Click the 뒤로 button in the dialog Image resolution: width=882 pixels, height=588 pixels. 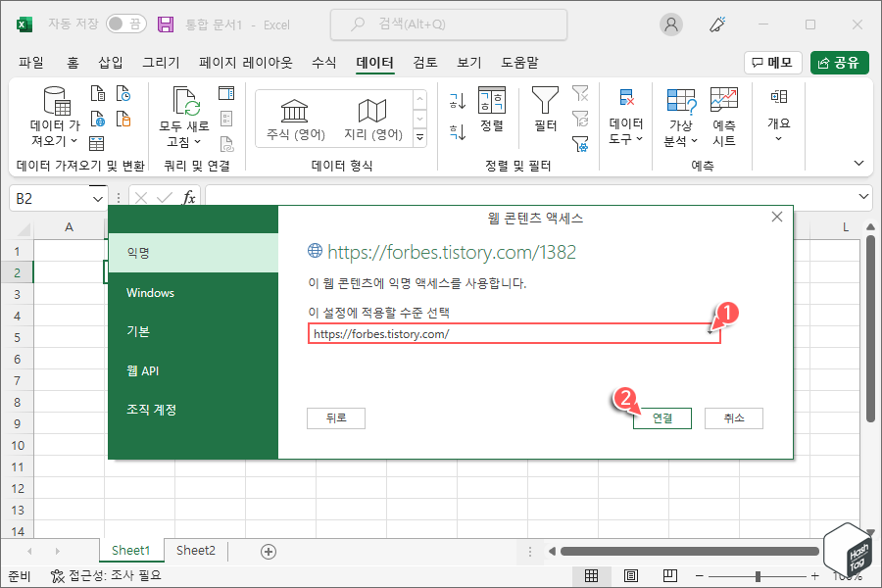pyautogui.click(x=336, y=417)
